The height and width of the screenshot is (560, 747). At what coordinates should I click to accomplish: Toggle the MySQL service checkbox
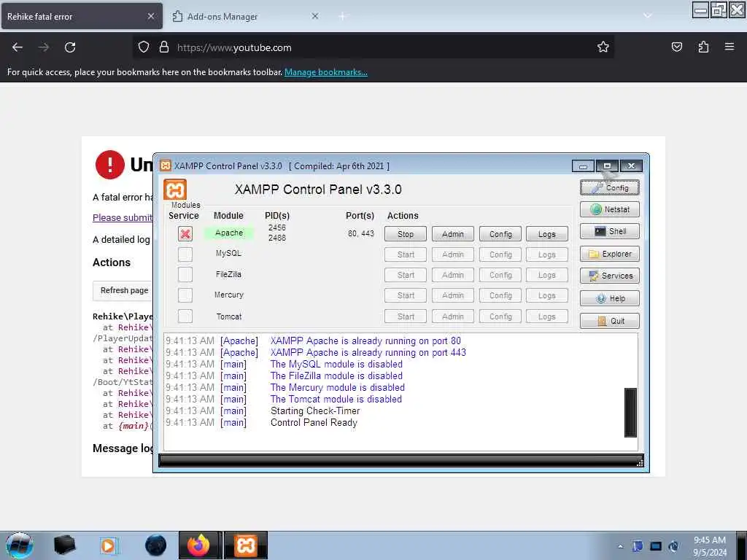(x=185, y=254)
